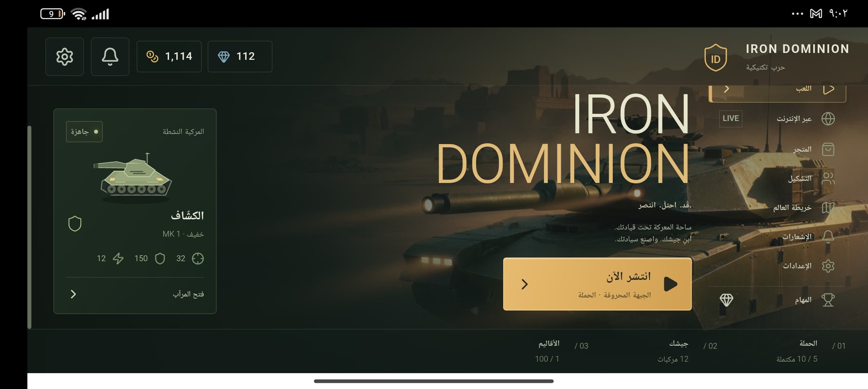Click the Wi-Fi icon in status bar
The image size is (868, 389).
pos(79,14)
